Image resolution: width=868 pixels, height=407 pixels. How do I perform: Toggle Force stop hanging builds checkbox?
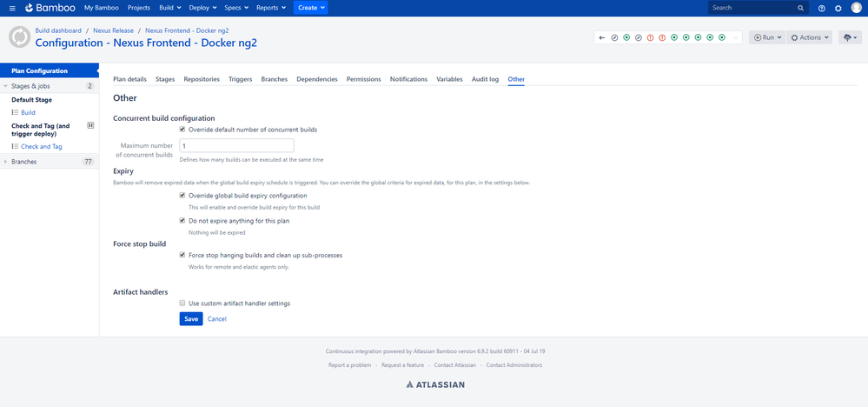click(x=182, y=256)
